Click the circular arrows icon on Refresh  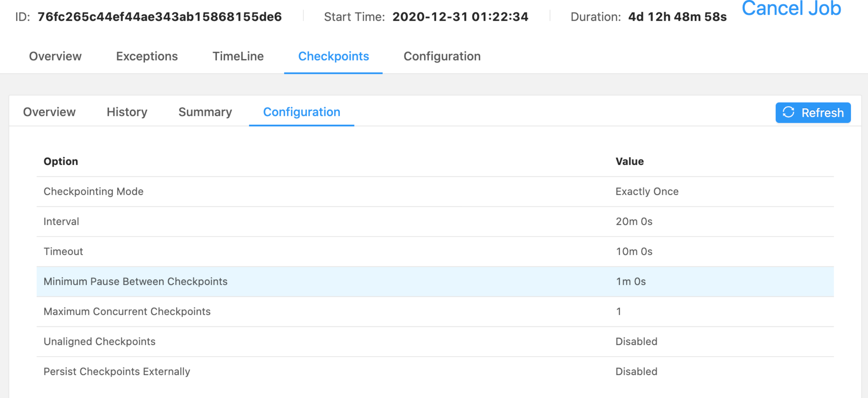tap(788, 112)
